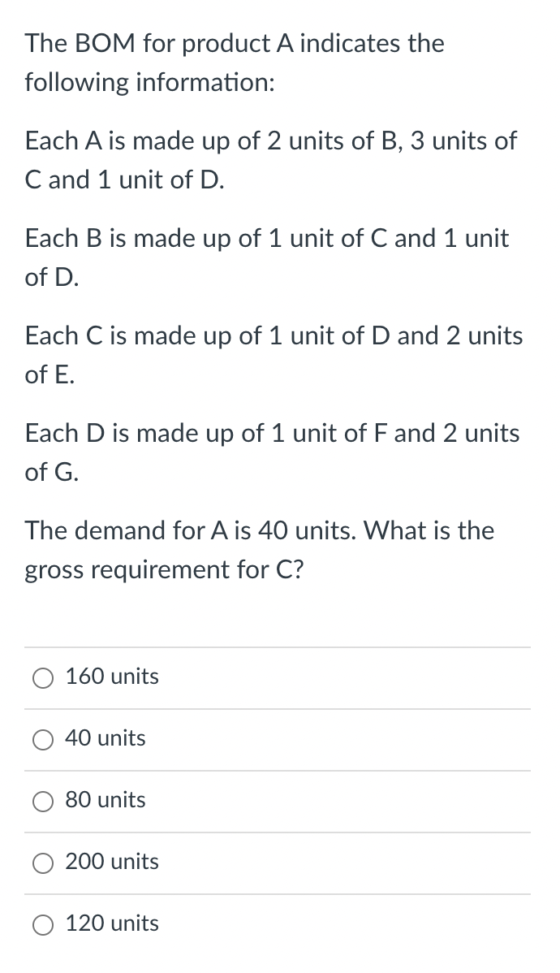Click the 120 units answer label
The height and width of the screenshot is (973, 560).
(112, 923)
